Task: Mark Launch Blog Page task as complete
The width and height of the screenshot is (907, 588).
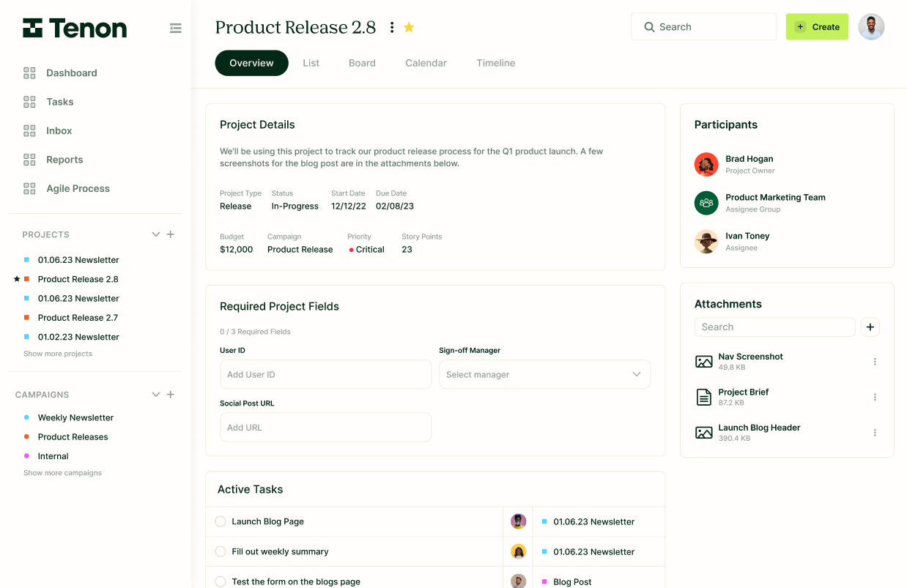Action: (x=221, y=521)
